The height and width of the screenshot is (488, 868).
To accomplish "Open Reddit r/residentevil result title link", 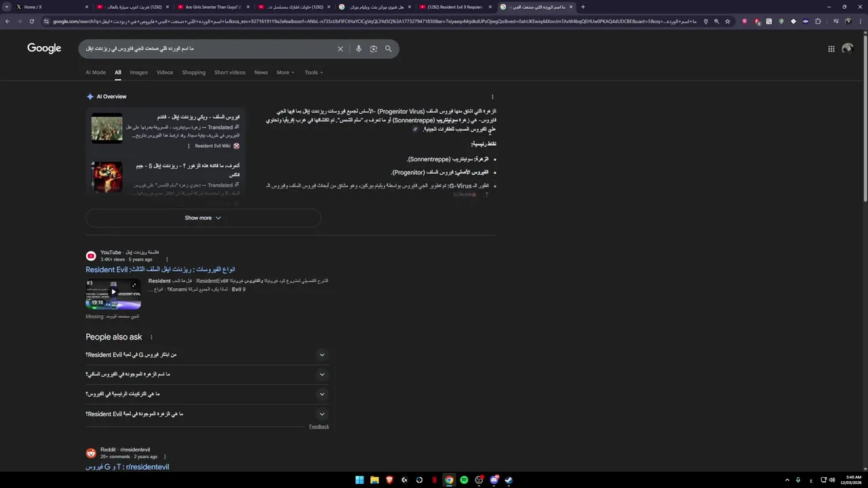I will coord(127,467).
